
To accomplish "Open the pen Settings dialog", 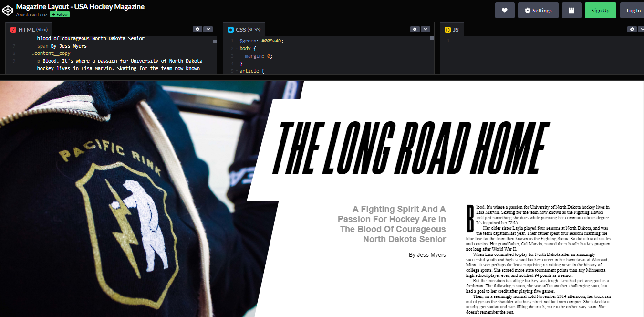I will coord(538,10).
